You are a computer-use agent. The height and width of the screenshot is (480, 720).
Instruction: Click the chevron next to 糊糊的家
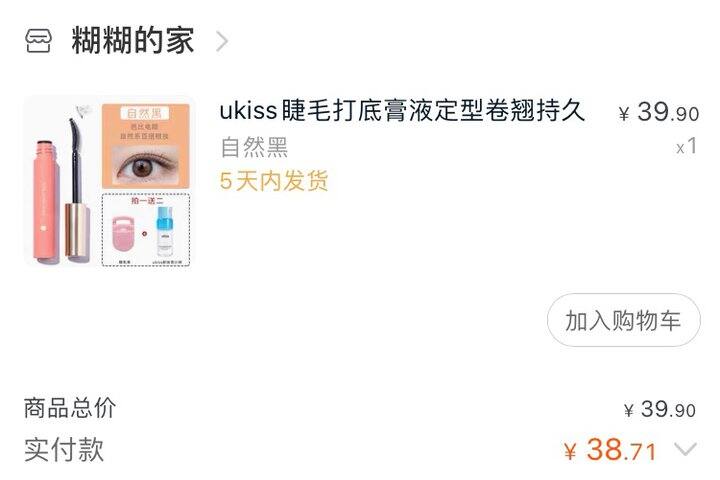click(x=222, y=41)
